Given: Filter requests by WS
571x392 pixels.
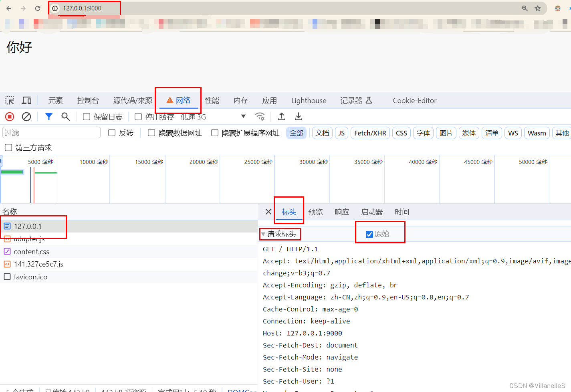Looking at the screenshot, I should coord(513,133).
